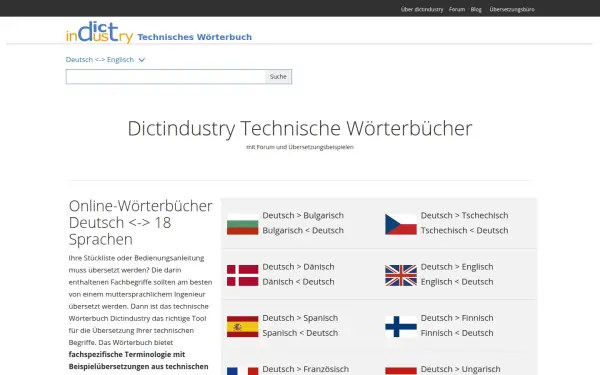Open Deutsch > Ungarisch dictionary
The width and height of the screenshot is (600, 375).
pos(460,369)
